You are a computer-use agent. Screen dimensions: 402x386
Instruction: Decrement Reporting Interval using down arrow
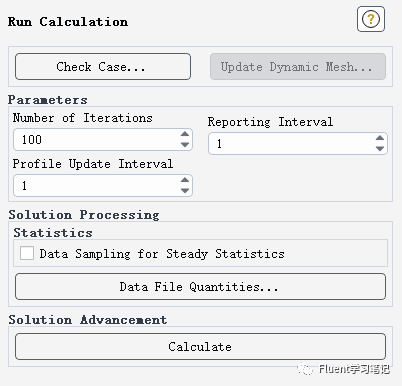[380, 149]
